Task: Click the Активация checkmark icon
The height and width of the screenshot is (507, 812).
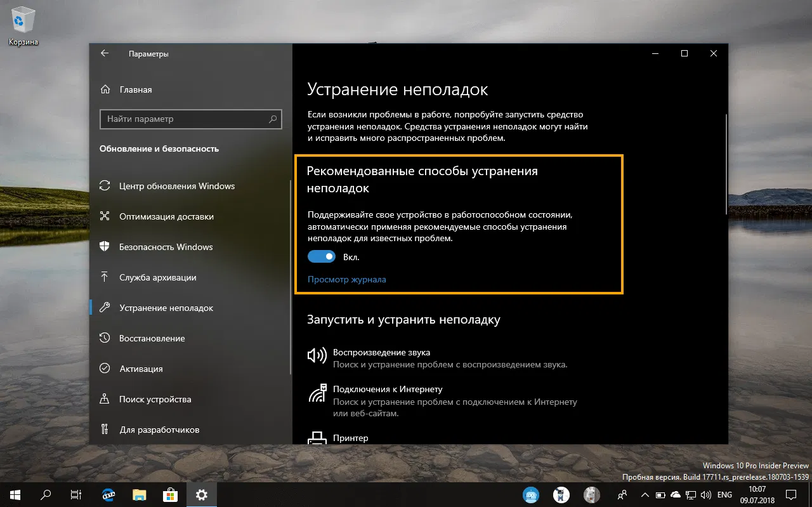Action: click(x=105, y=369)
